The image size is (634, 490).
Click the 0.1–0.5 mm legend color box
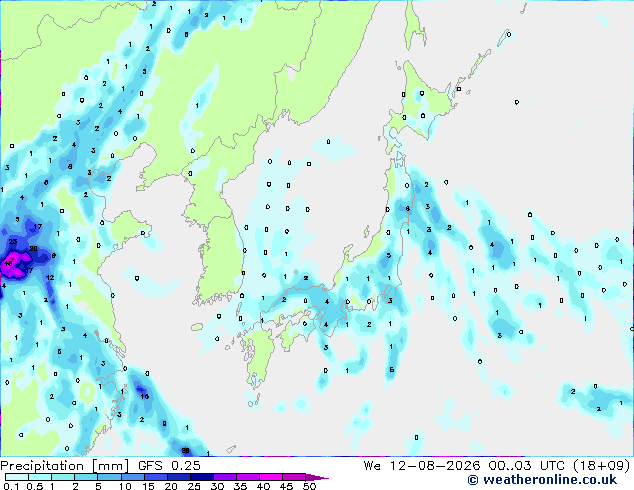coord(17,477)
